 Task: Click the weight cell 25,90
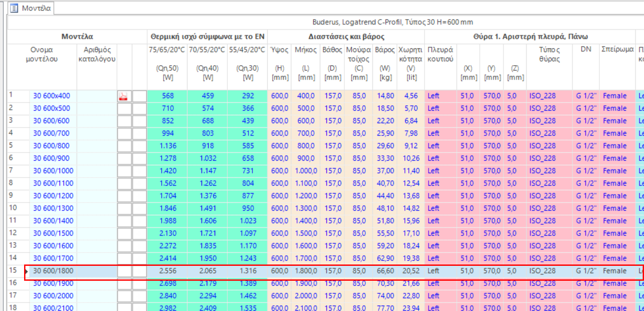[x=385, y=133]
